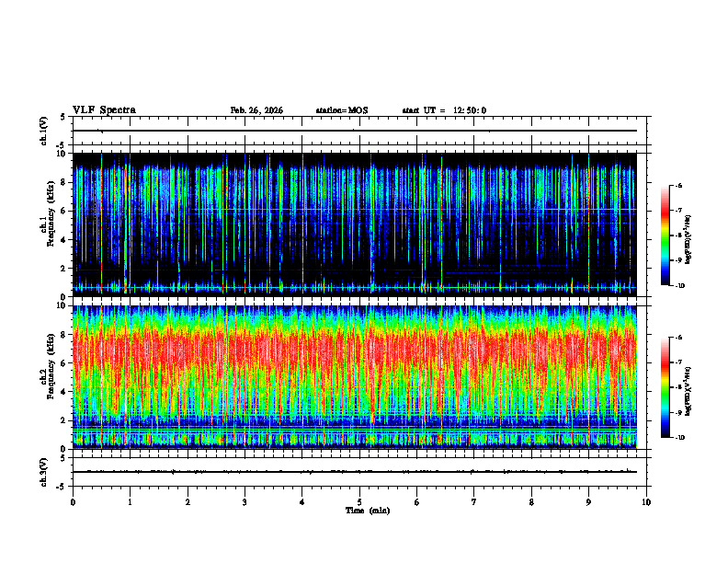Click the "start UT = 12:50:0" text
The height and width of the screenshot is (563, 728).
pyautogui.click(x=444, y=110)
